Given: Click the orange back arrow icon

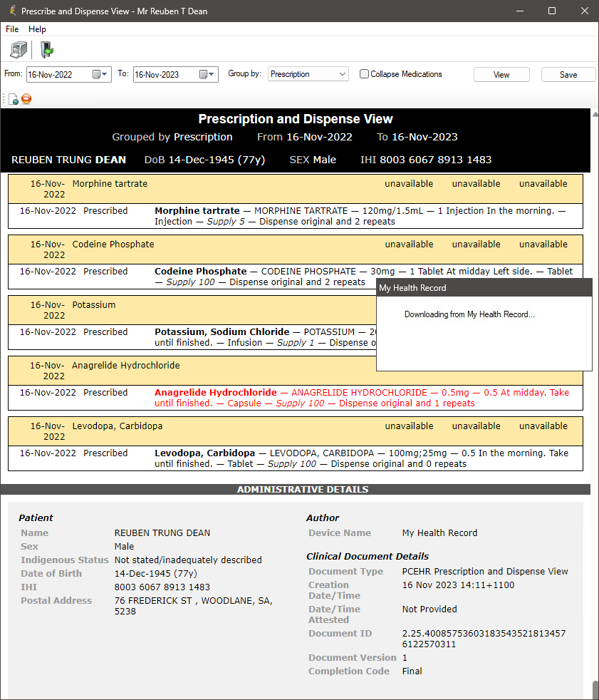Looking at the screenshot, I should [26, 98].
